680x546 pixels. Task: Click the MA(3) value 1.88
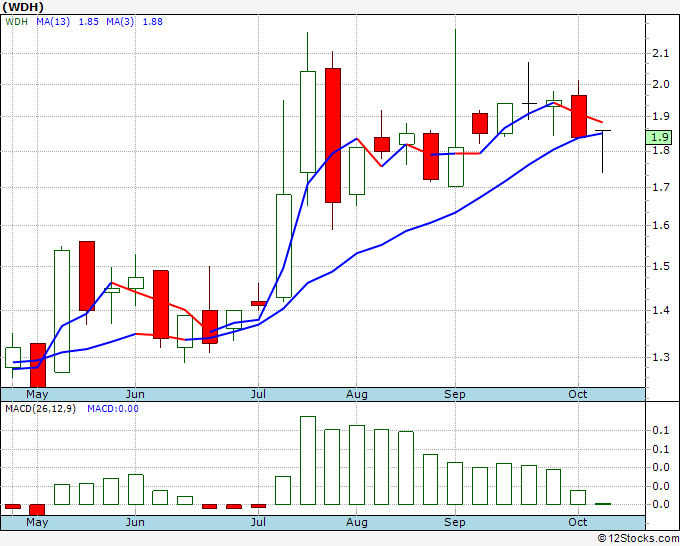(x=153, y=22)
